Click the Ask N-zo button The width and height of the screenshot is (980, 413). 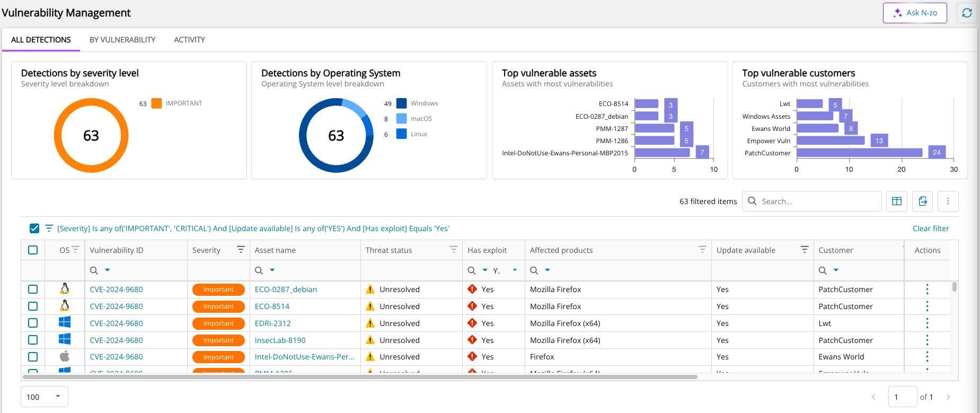(x=915, y=13)
